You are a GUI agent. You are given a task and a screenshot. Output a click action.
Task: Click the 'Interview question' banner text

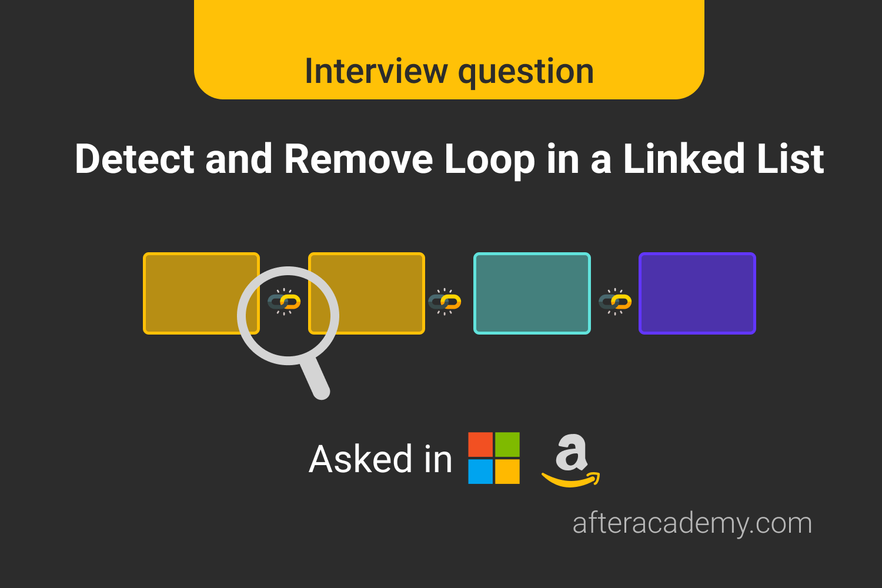tap(449, 71)
